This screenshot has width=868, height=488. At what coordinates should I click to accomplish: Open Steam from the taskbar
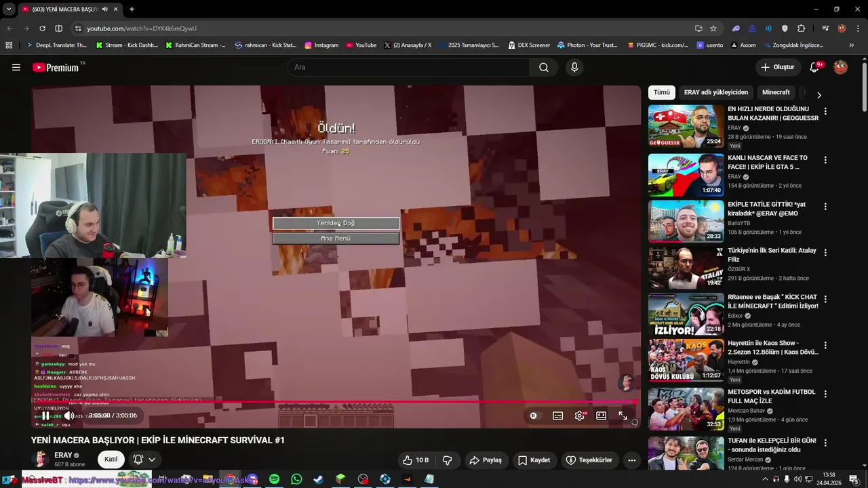click(318, 479)
